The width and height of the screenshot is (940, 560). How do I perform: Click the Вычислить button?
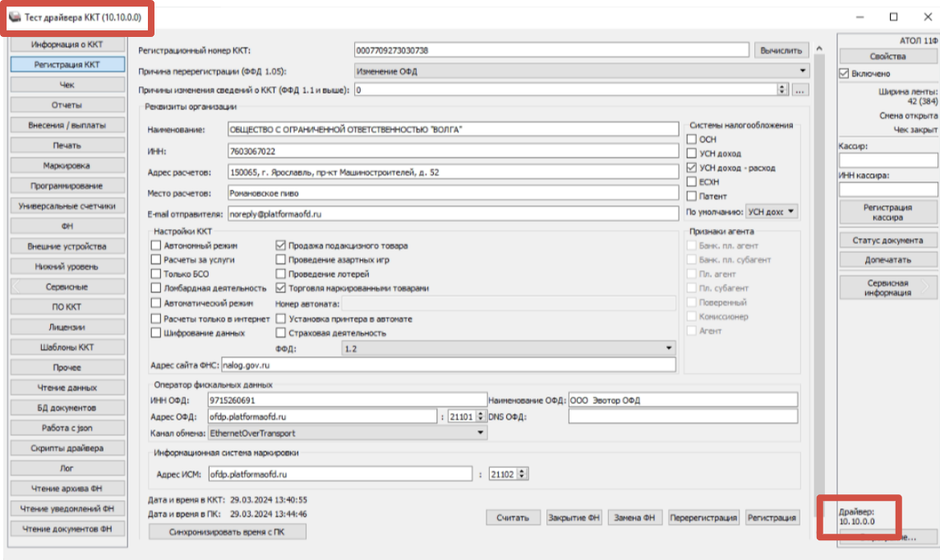coord(781,50)
